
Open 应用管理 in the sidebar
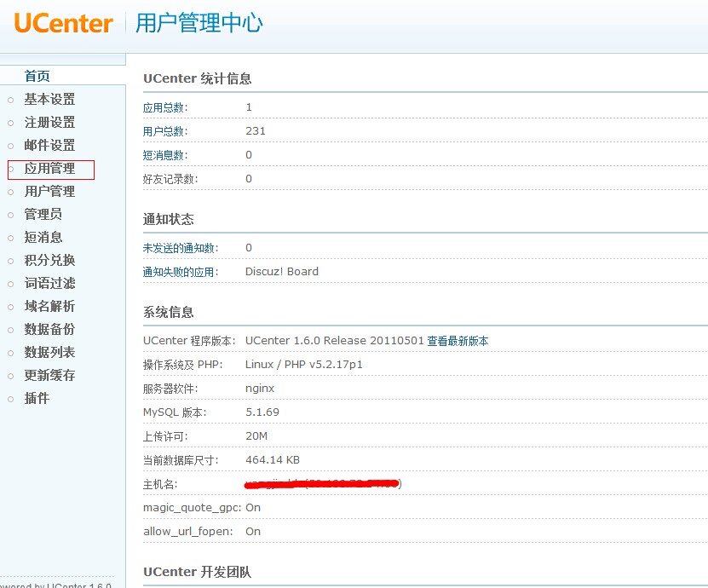click(x=49, y=169)
